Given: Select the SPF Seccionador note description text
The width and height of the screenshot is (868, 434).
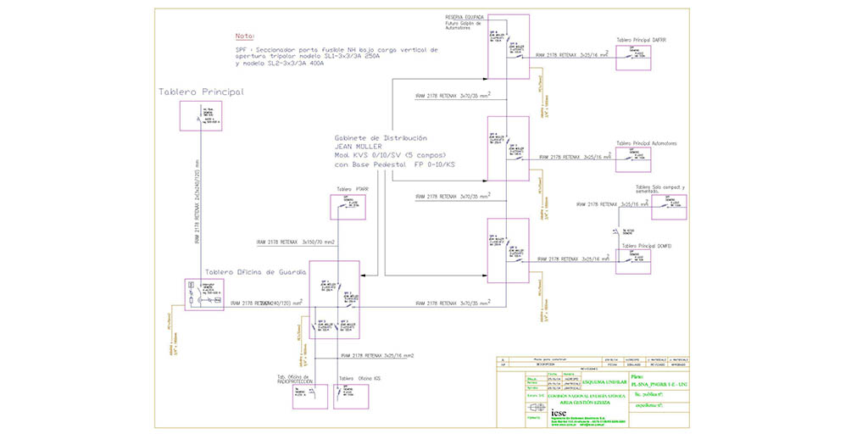Looking at the screenshot, I should tap(337, 57).
